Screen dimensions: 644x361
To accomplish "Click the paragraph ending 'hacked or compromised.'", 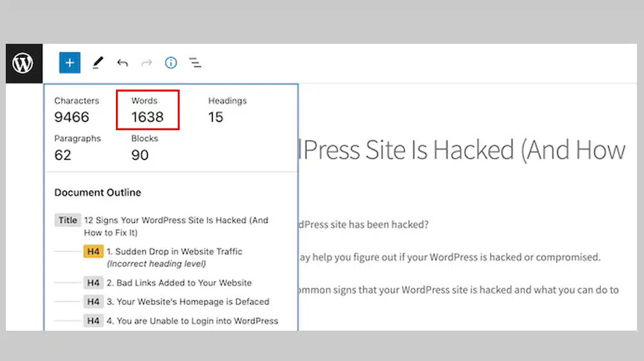I will coord(449,257).
